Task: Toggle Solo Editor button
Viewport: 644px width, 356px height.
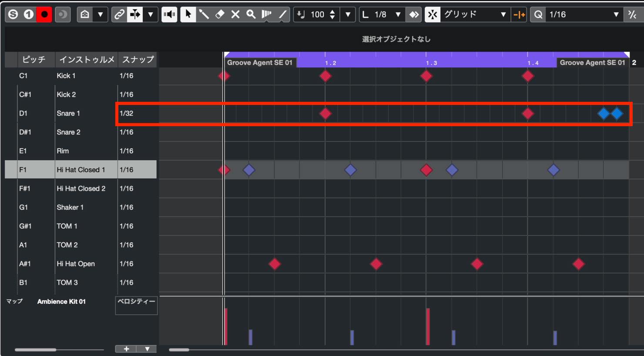Action: point(13,14)
